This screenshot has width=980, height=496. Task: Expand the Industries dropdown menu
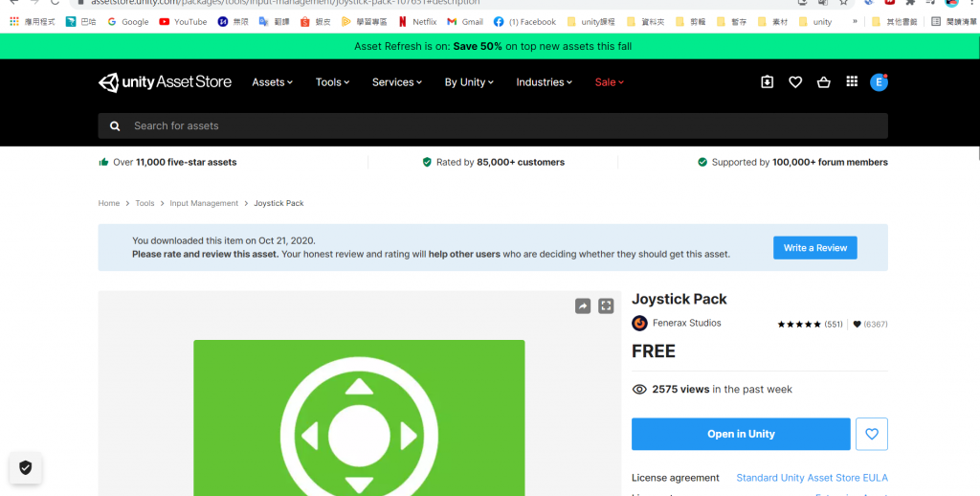coord(545,82)
